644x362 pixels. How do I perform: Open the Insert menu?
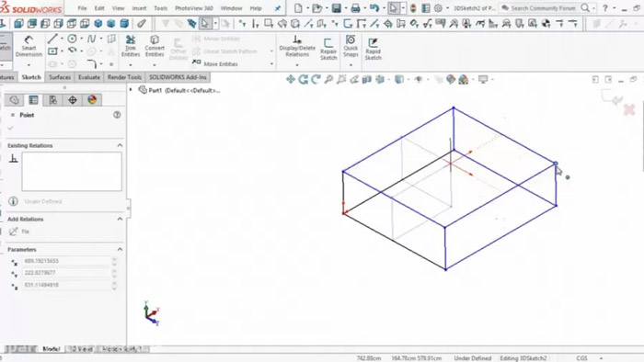click(x=139, y=8)
